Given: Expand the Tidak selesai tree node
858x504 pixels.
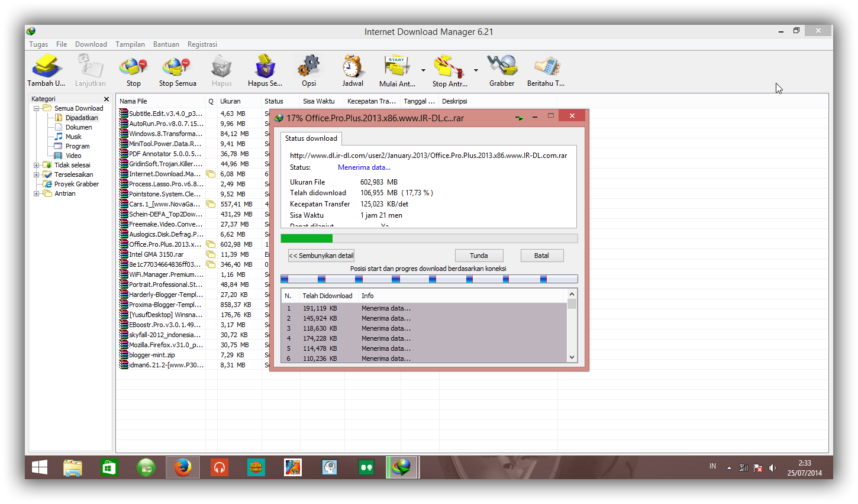Looking at the screenshot, I should 37,165.
